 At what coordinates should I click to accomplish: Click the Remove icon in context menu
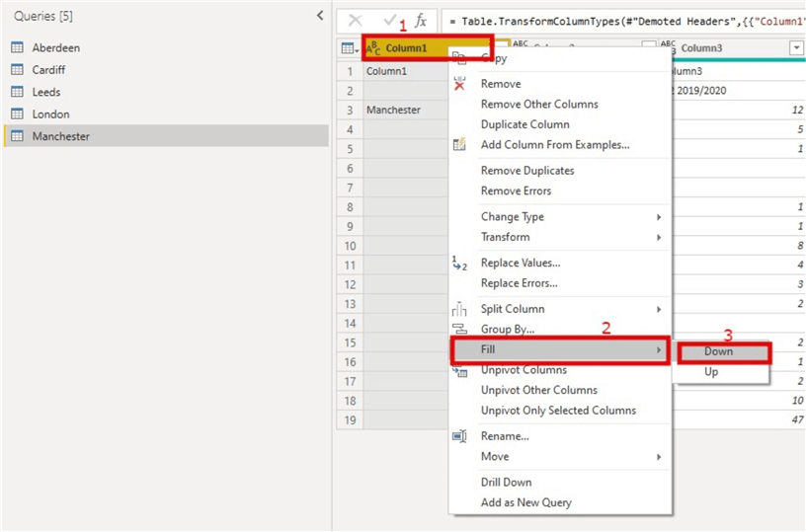459,85
